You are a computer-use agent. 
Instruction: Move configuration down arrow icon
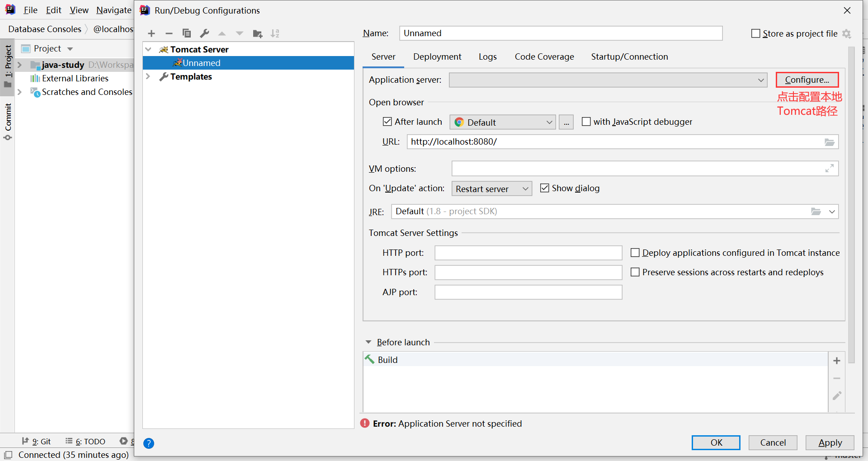(240, 33)
